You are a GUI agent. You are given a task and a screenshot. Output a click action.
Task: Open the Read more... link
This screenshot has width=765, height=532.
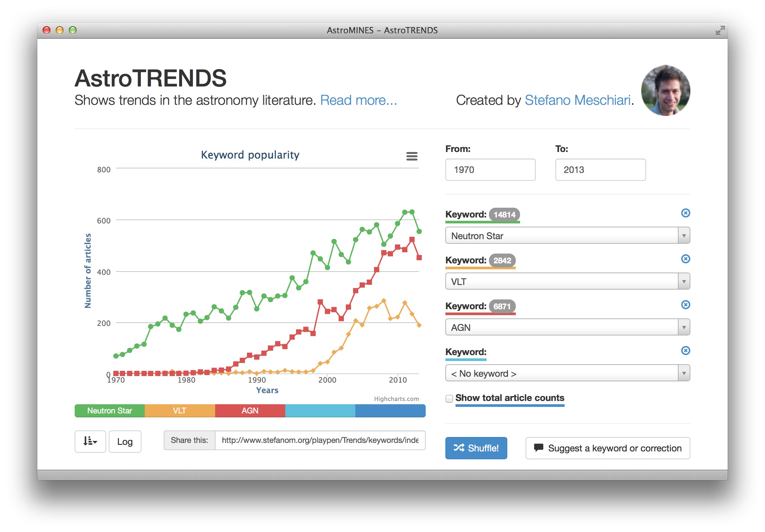tap(359, 100)
